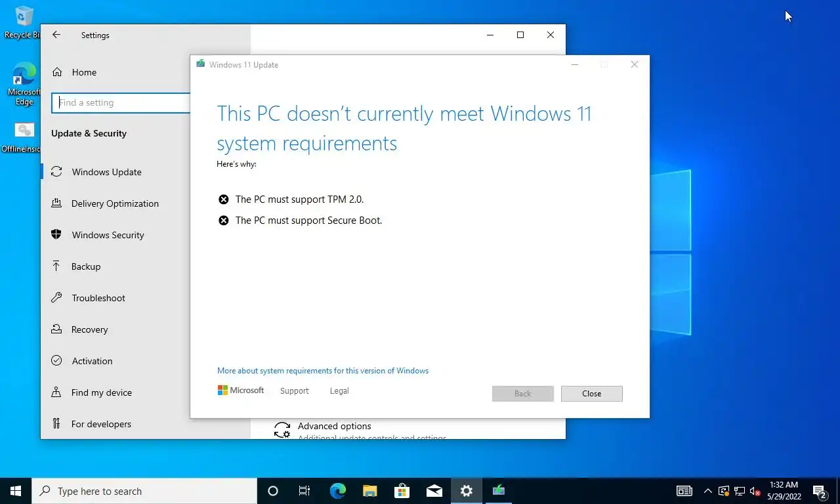Maximize the Settings window

pos(520,35)
